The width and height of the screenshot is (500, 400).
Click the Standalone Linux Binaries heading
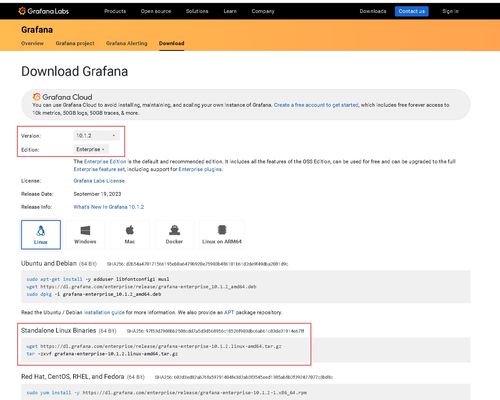tap(58, 330)
